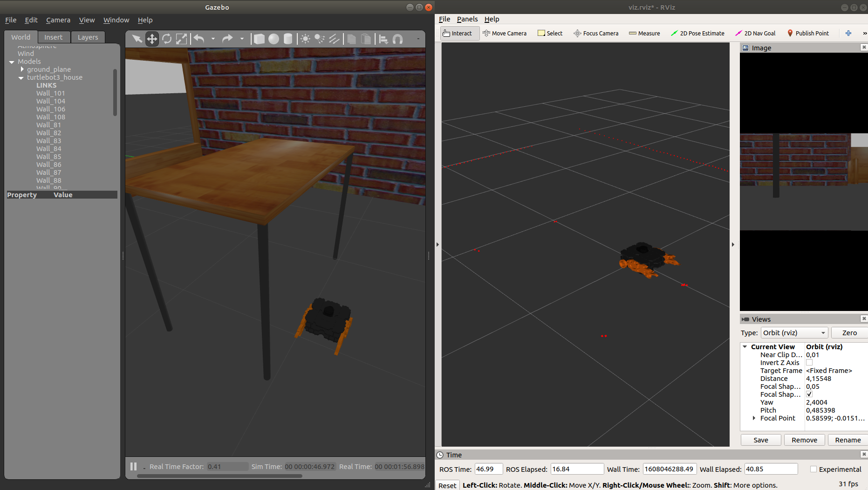Pause the Gazebo simulation

coord(134,466)
